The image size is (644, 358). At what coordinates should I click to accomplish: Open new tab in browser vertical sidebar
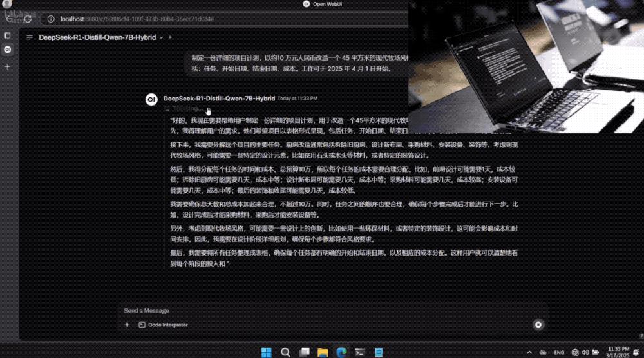pos(8,66)
